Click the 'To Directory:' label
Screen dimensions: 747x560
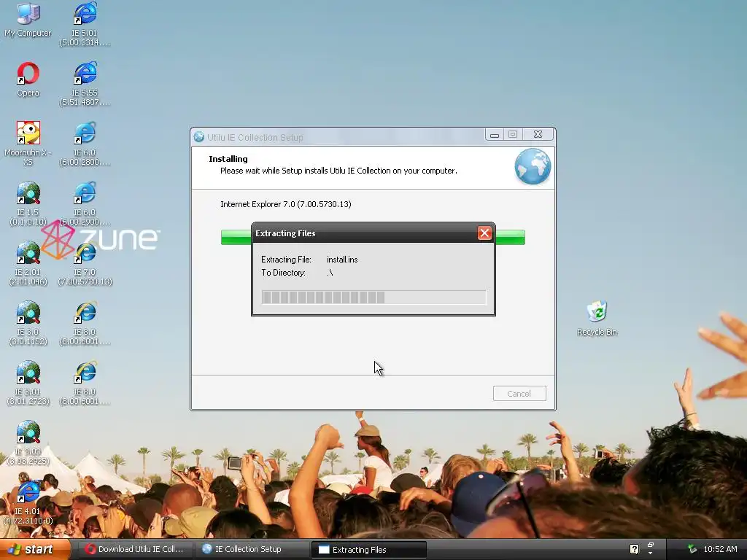[284, 273]
